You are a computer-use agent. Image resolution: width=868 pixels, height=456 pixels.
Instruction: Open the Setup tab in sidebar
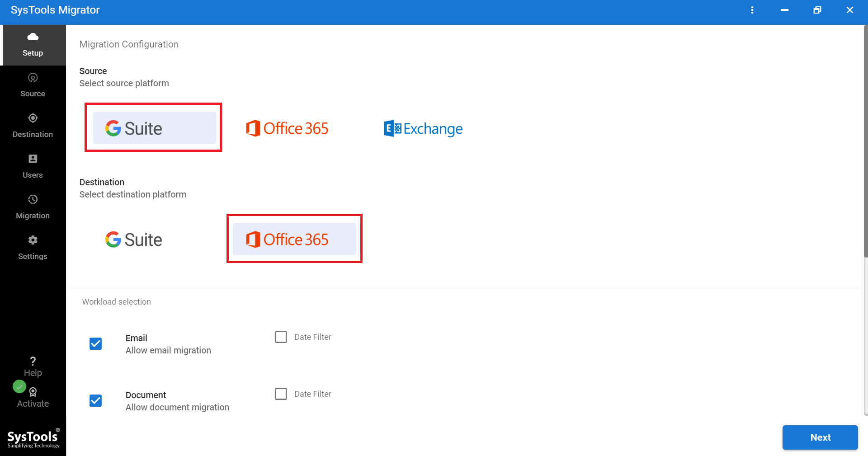pyautogui.click(x=33, y=45)
